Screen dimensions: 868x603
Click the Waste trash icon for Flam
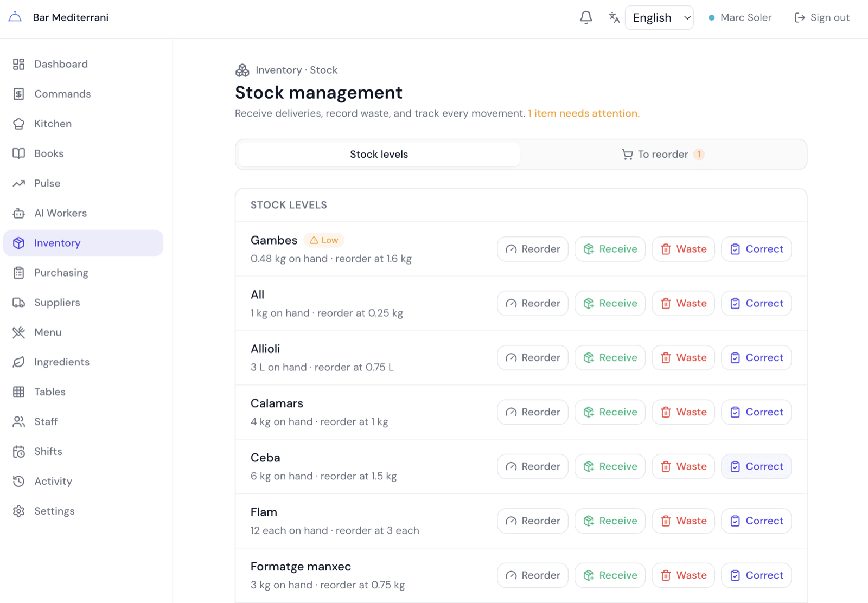(666, 521)
